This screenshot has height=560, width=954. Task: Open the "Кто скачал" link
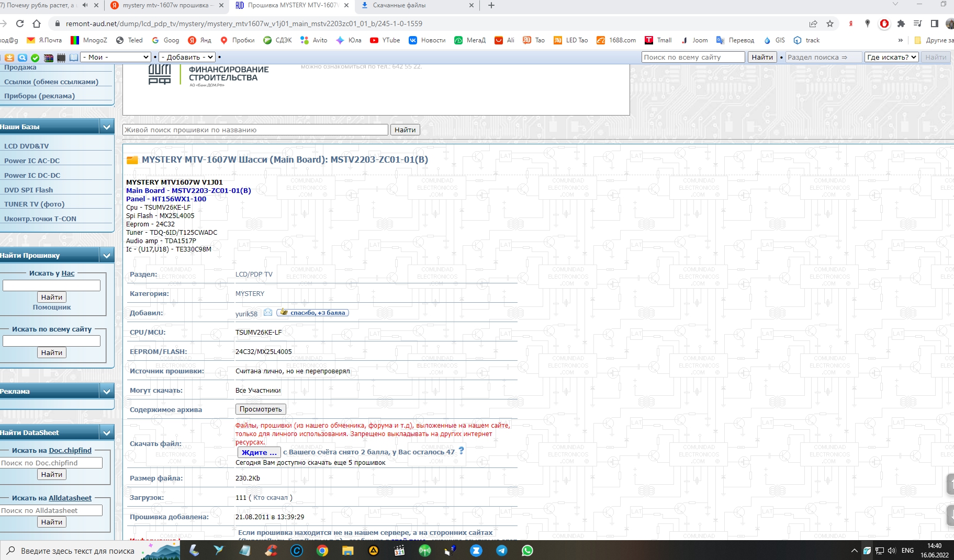(271, 498)
